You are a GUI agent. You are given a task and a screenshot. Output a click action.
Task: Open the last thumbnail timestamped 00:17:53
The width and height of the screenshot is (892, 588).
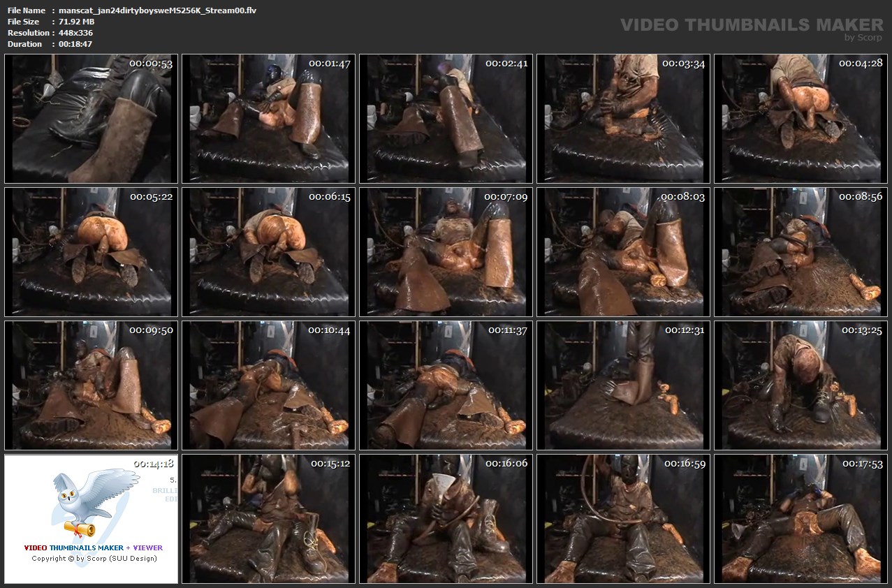pyautogui.click(x=800, y=519)
